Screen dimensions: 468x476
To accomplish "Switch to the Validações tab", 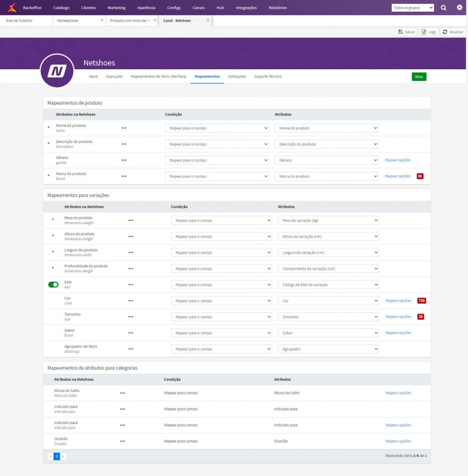I will 237,77.
